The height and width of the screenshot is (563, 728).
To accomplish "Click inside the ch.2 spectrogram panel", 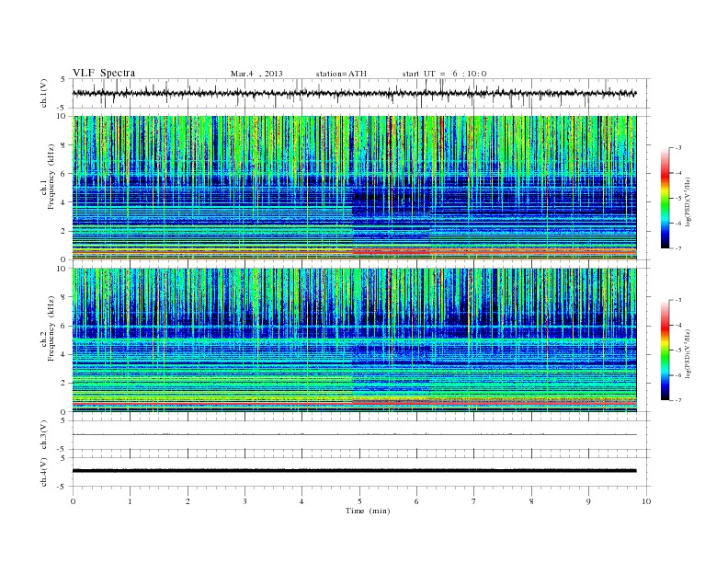I will pos(354,340).
